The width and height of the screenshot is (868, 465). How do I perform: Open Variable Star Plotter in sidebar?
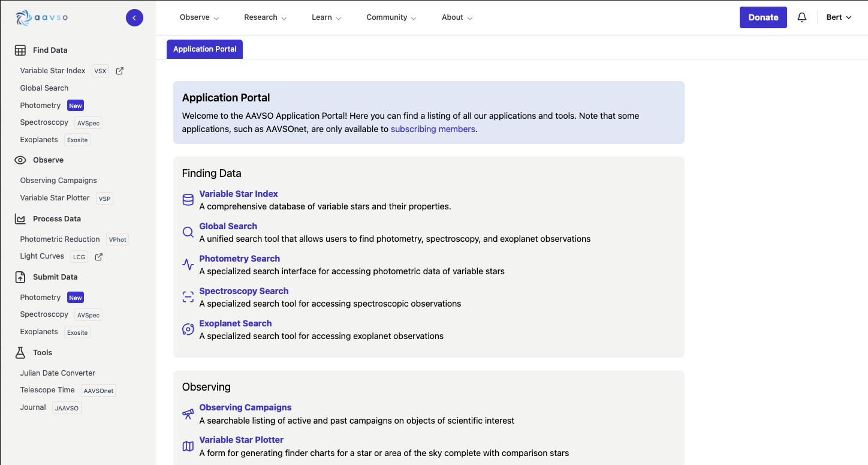pyautogui.click(x=55, y=198)
